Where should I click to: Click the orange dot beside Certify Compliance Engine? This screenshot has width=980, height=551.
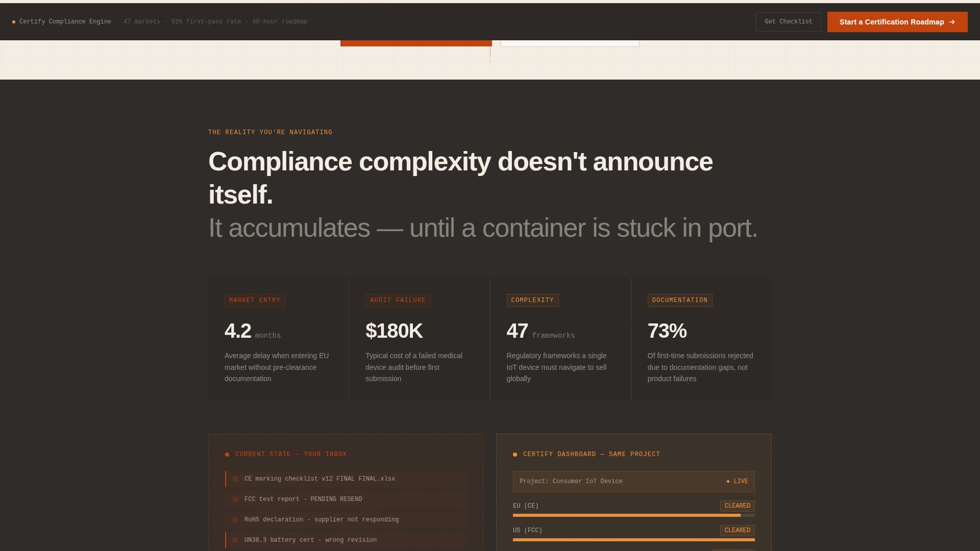(x=13, y=21)
